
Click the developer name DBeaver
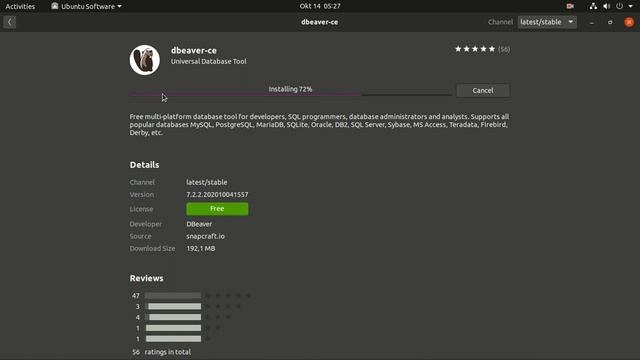pos(199,224)
